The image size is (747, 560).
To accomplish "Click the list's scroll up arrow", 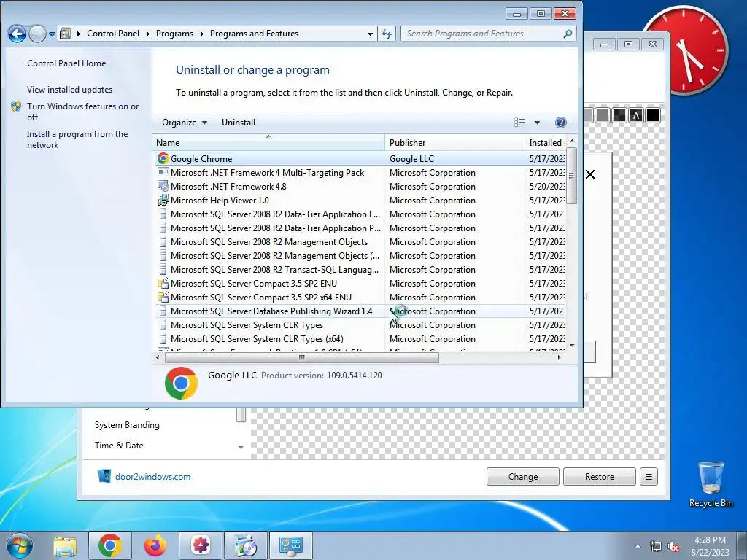I will tap(572, 141).
